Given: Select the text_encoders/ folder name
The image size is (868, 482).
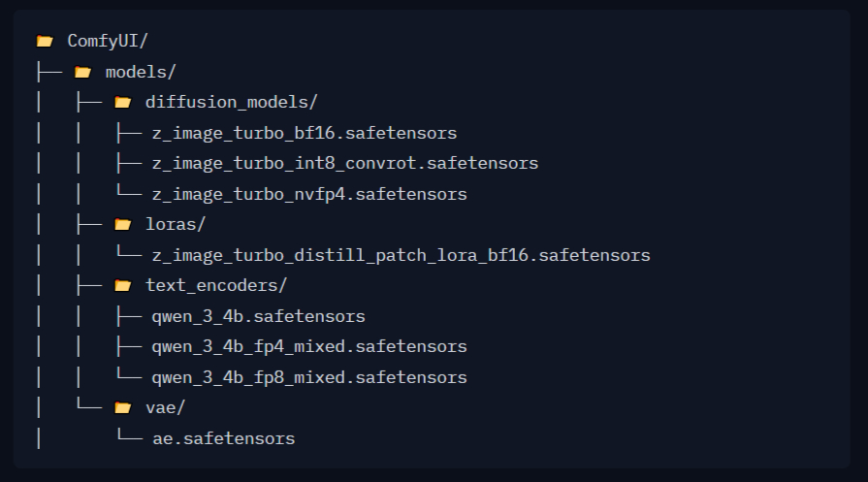Looking at the screenshot, I should 216,285.
